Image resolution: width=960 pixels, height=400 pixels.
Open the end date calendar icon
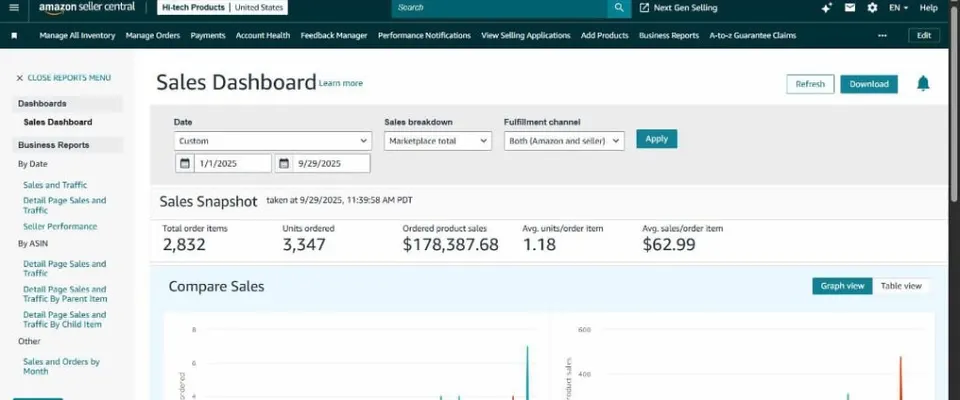283,164
